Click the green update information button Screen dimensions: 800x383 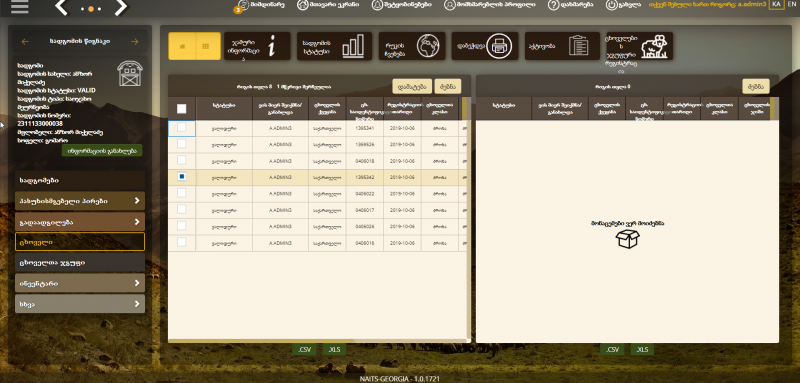(x=102, y=151)
